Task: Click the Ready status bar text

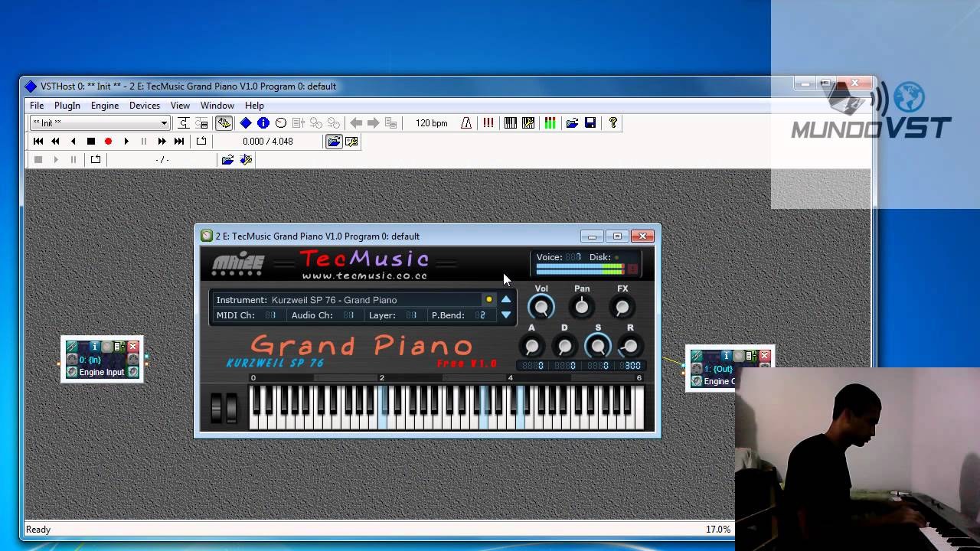Action: 38,530
